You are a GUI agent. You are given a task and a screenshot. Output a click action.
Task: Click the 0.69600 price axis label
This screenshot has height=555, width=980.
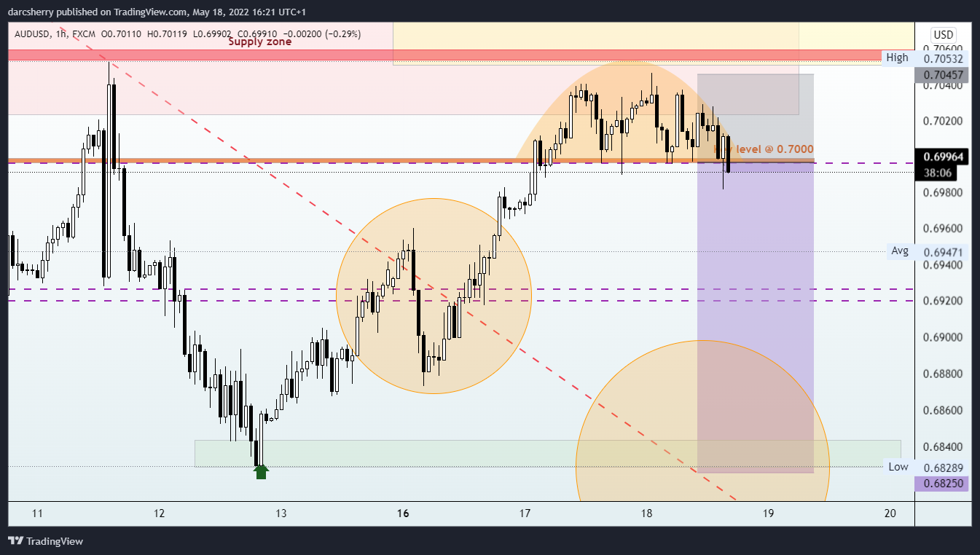(944, 229)
